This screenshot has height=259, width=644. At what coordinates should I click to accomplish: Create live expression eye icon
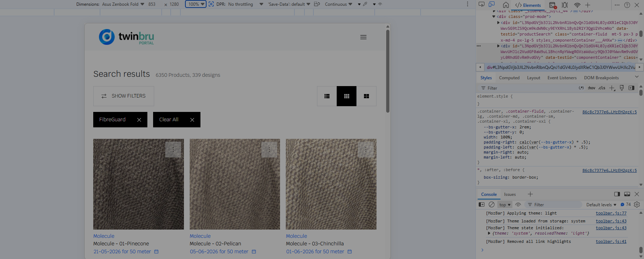(x=518, y=204)
